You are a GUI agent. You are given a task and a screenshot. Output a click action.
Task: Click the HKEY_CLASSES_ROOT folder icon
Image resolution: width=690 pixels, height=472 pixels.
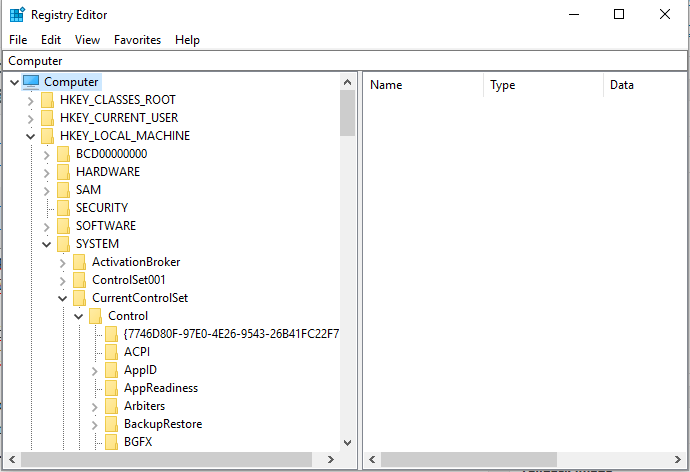pyautogui.click(x=48, y=100)
